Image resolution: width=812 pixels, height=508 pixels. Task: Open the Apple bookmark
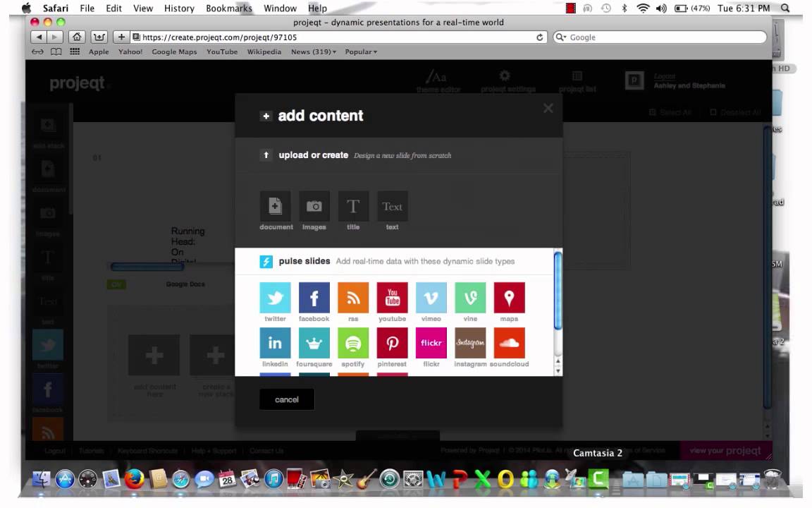[x=99, y=52]
